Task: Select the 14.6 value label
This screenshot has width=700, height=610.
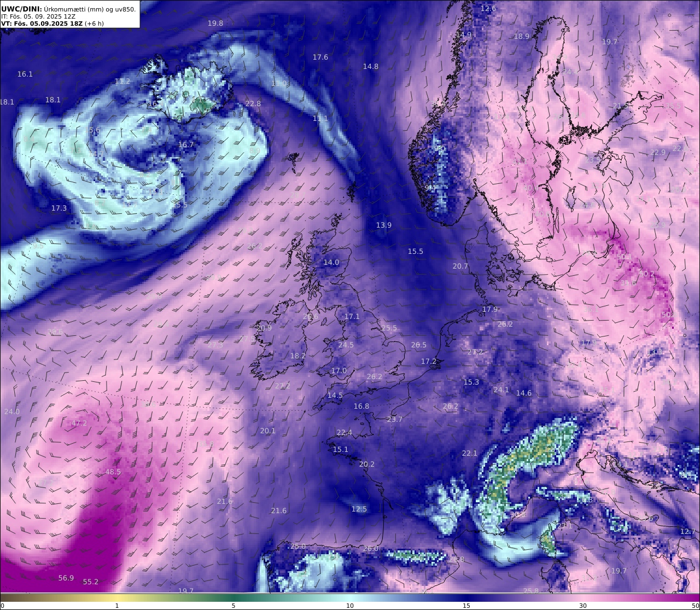Action: pyautogui.click(x=524, y=393)
